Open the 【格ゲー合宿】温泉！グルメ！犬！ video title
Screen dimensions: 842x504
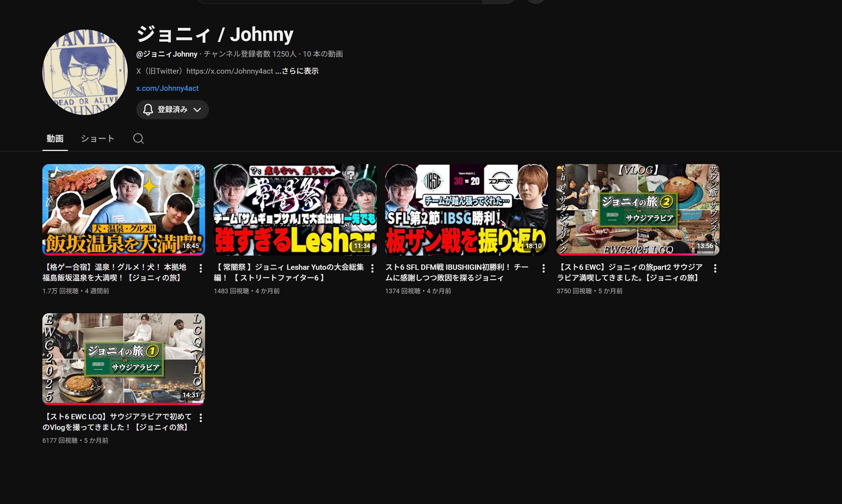(x=114, y=272)
